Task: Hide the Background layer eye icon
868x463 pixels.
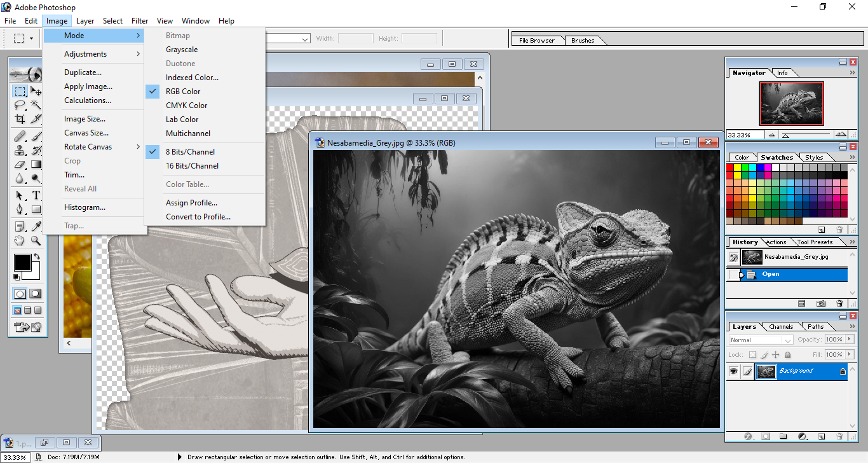Action: point(733,371)
